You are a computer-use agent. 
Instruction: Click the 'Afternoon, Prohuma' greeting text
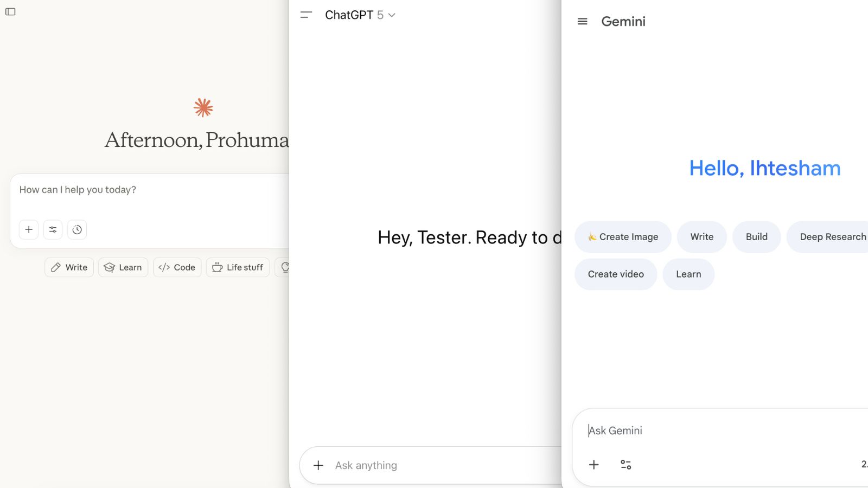(x=196, y=140)
